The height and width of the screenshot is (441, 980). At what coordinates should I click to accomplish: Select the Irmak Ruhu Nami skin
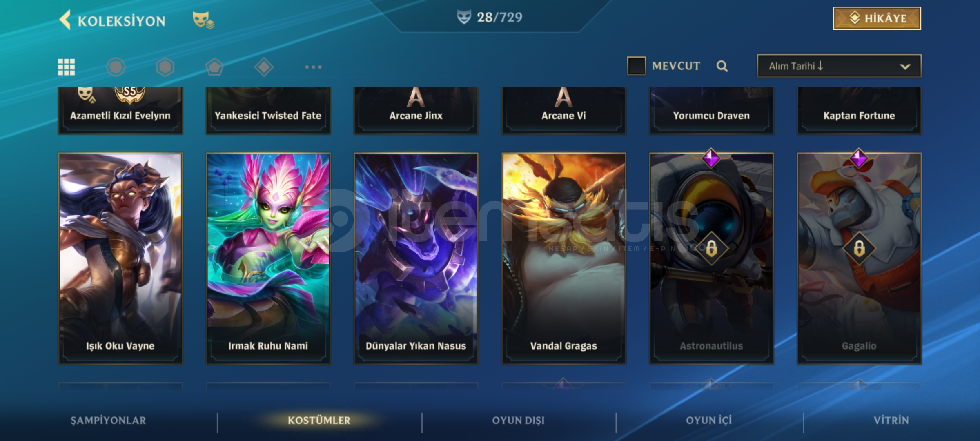[x=268, y=258]
